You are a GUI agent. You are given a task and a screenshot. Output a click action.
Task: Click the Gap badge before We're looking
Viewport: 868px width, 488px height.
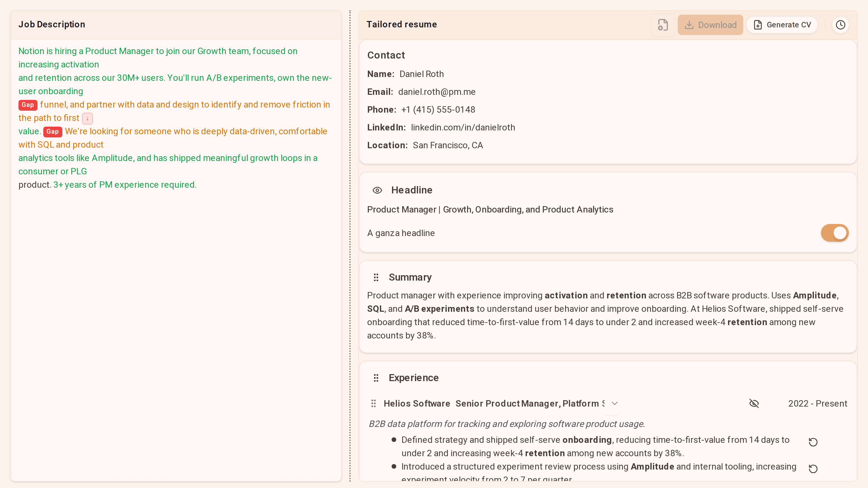tap(52, 131)
